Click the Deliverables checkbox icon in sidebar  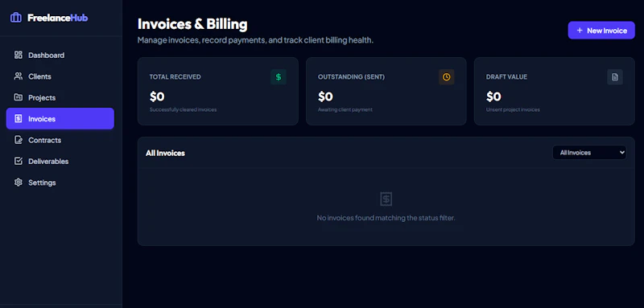tap(18, 161)
